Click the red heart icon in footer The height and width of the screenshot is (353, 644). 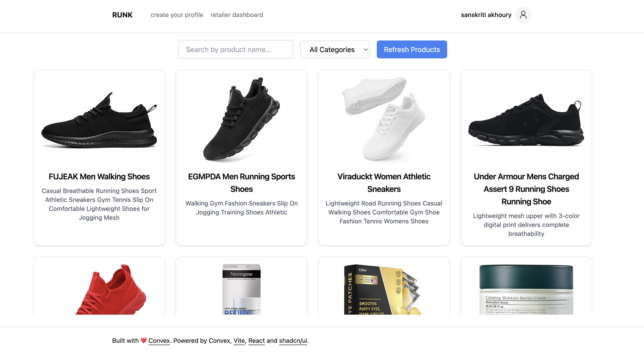[x=143, y=340]
